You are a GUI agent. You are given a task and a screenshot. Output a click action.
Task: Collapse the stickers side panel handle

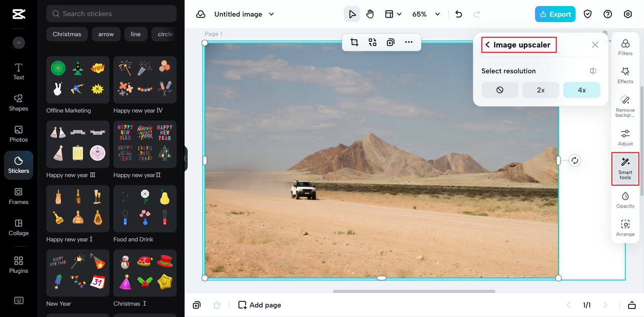pos(185,159)
